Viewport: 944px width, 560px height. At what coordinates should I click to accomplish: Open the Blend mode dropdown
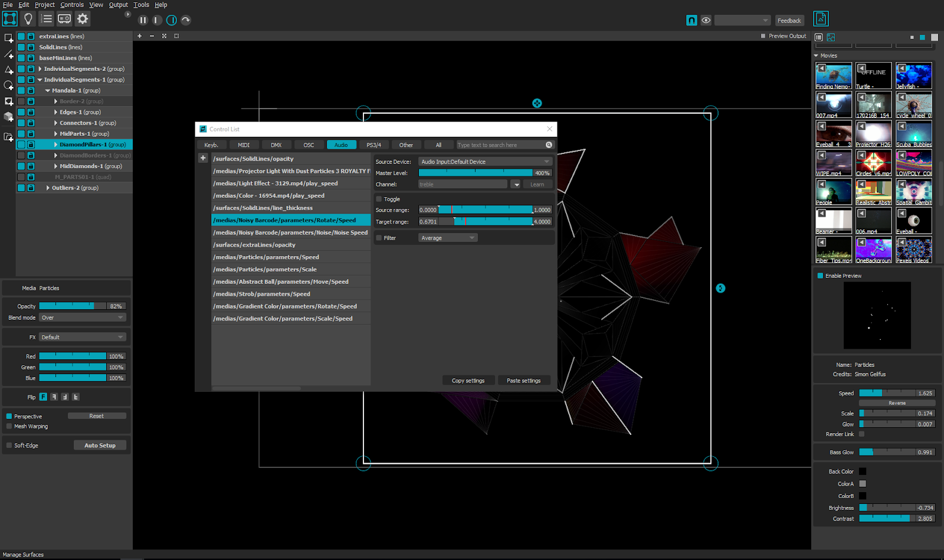[81, 317]
